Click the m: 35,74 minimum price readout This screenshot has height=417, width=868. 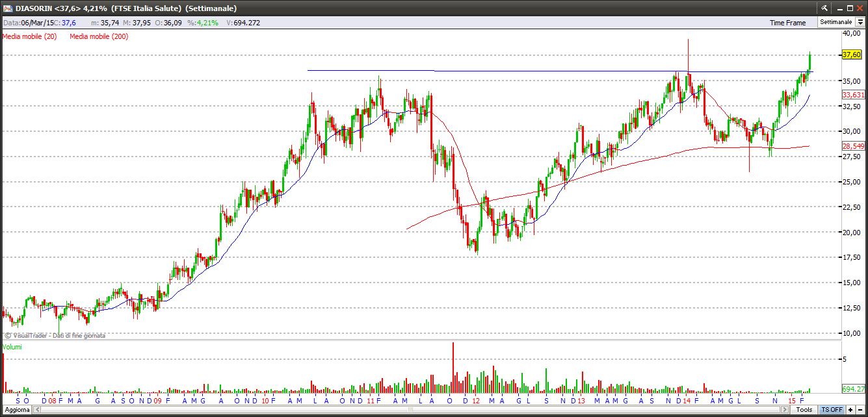(104, 22)
